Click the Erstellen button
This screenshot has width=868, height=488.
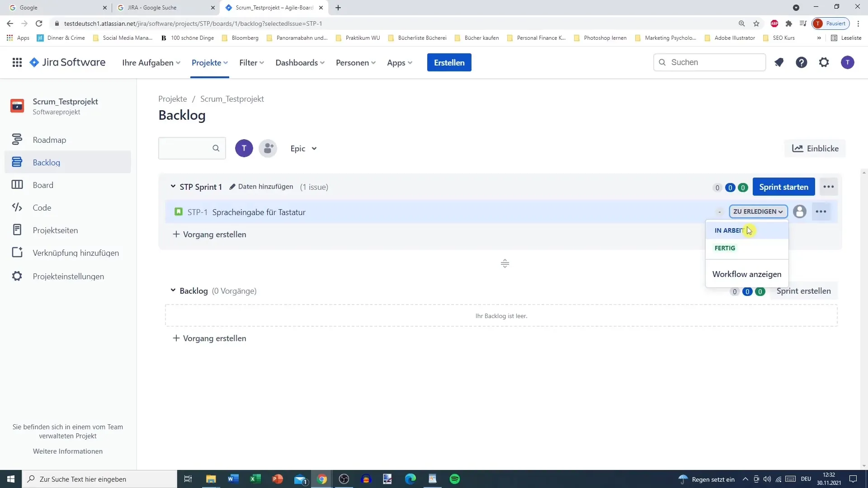449,62
